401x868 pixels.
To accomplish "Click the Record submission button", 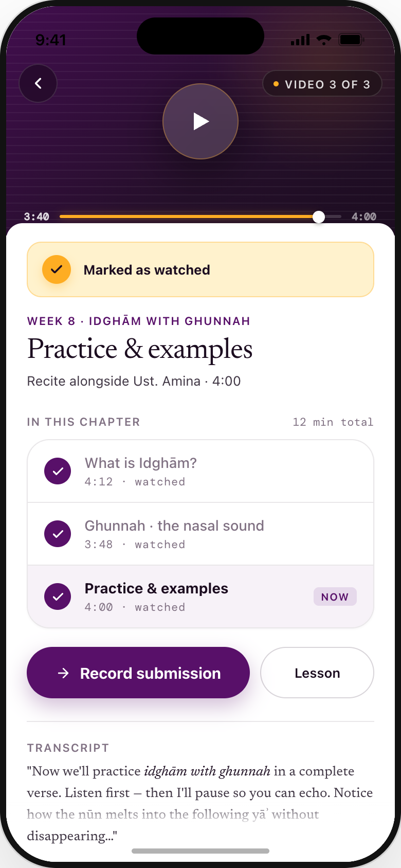I will 138,673.
